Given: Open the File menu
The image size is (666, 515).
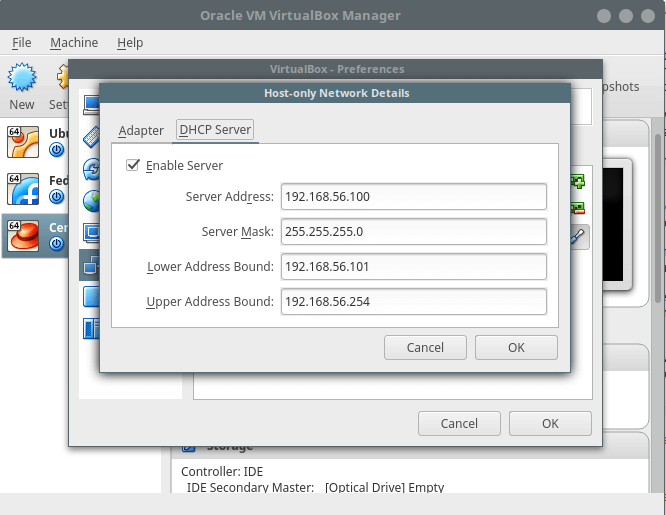Looking at the screenshot, I should (21, 43).
